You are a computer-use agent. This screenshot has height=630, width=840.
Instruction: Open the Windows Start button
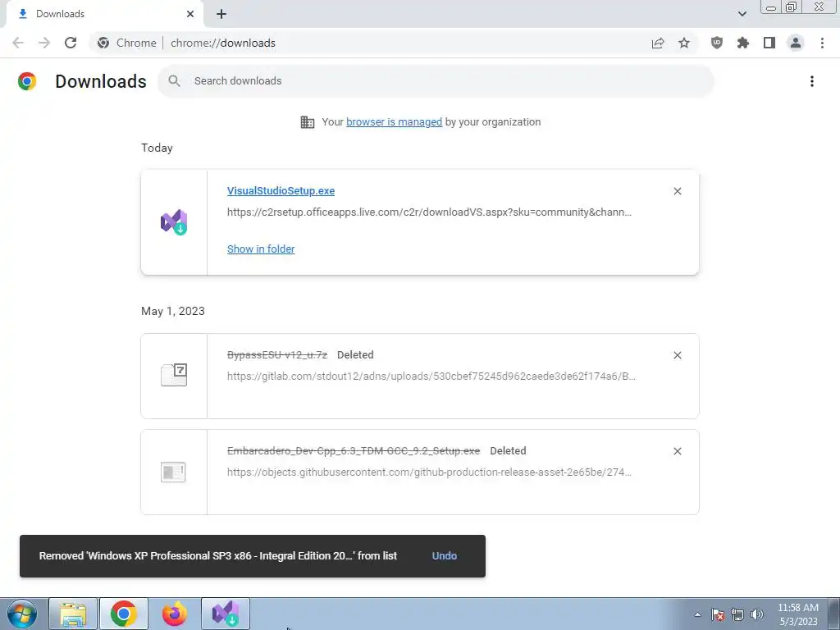click(21, 614)
